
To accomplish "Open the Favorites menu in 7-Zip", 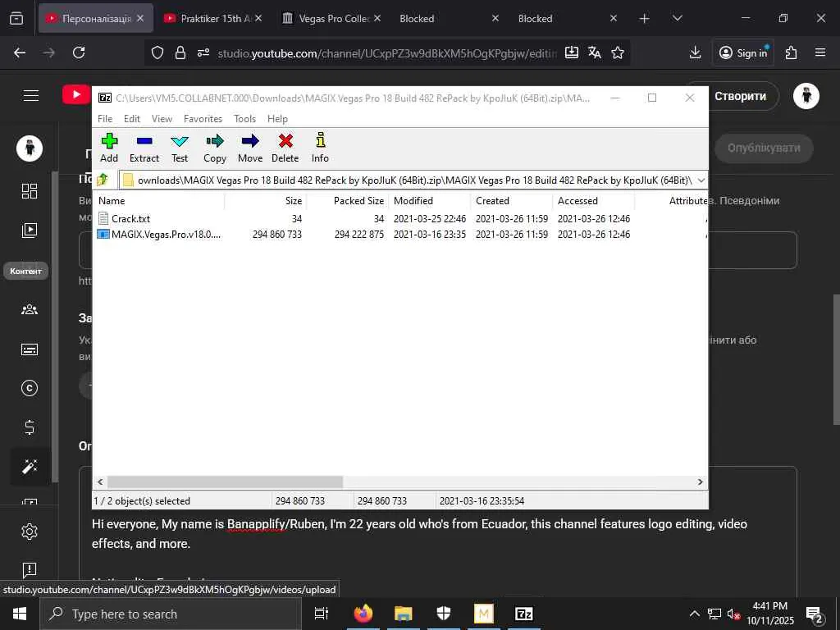I will (x=203, y=118).
